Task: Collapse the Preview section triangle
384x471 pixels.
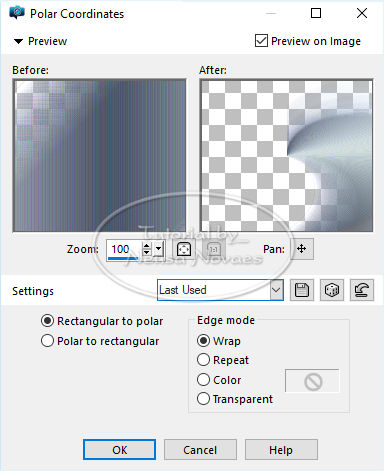Action: (18, 41)
